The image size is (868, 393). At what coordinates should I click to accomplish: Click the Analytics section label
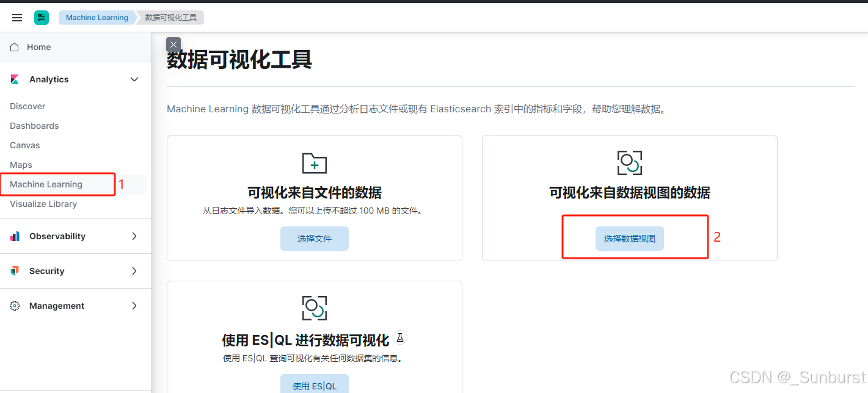click(x=49, y=79)
